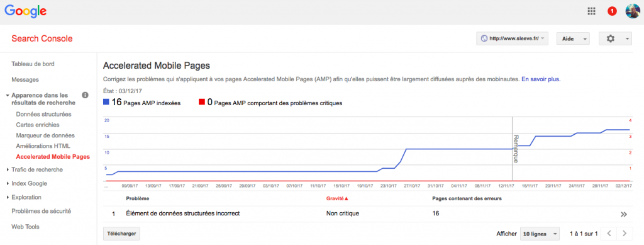The width and height of the screenshot is (644, 245).
Task: Open the http://www.sleeve.fr/ property dropdown
Action: click(x=512, y=38)
